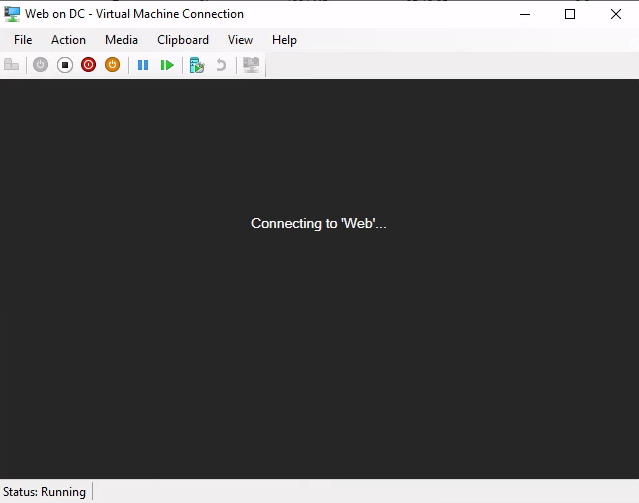
Task: Click the VM Connection title bar icon
Action: (12, 14)
